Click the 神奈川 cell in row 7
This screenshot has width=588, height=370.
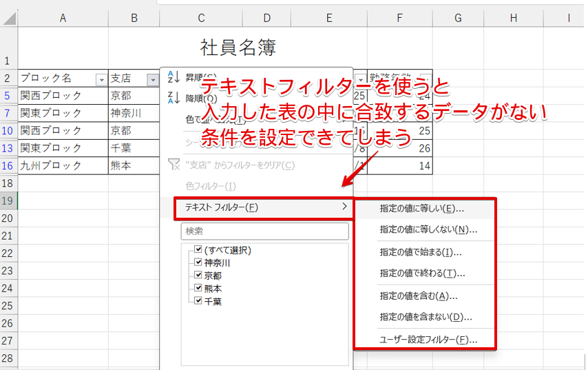(134, 113)
